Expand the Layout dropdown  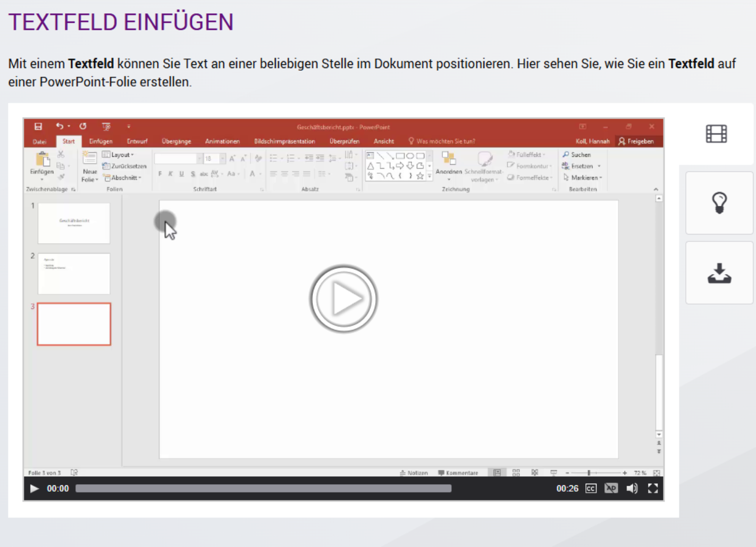pos(119,155)
